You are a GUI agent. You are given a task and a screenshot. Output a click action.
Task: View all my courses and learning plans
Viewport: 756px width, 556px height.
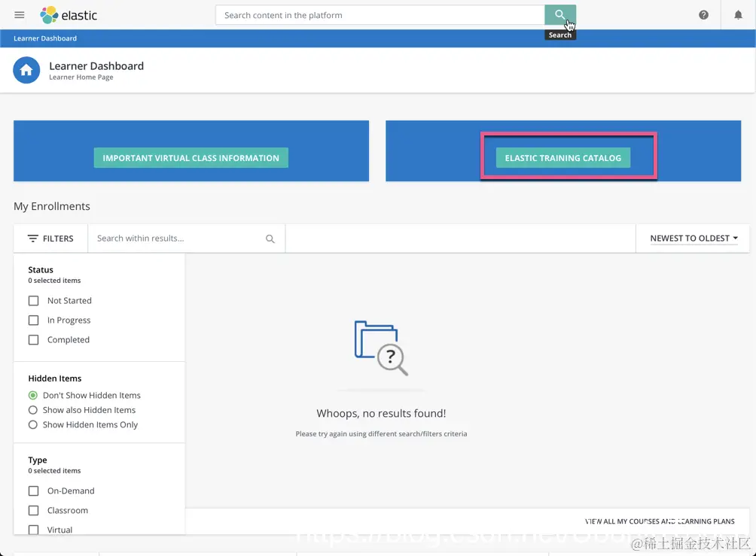660,521
